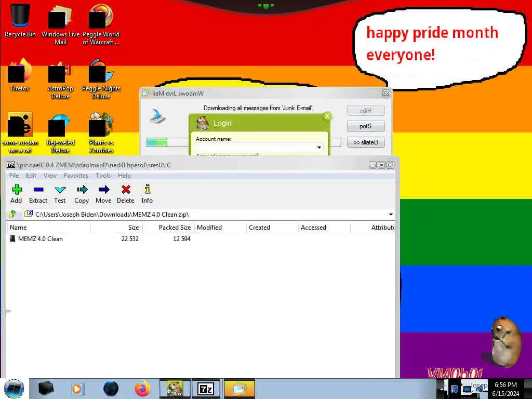The height and width of the screenshot is (399, 532).
Task: Open the Recycle Bin desktop icon
Action: [20, 20]
